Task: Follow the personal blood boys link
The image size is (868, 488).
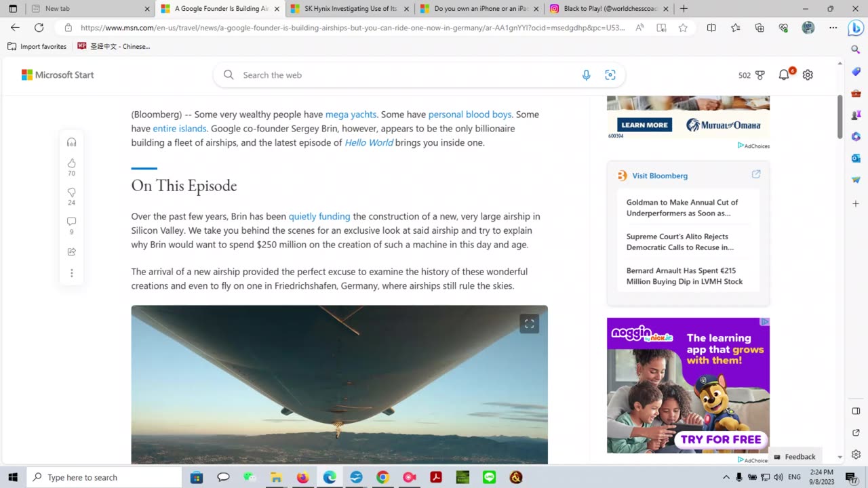Action: click(470, 115)
